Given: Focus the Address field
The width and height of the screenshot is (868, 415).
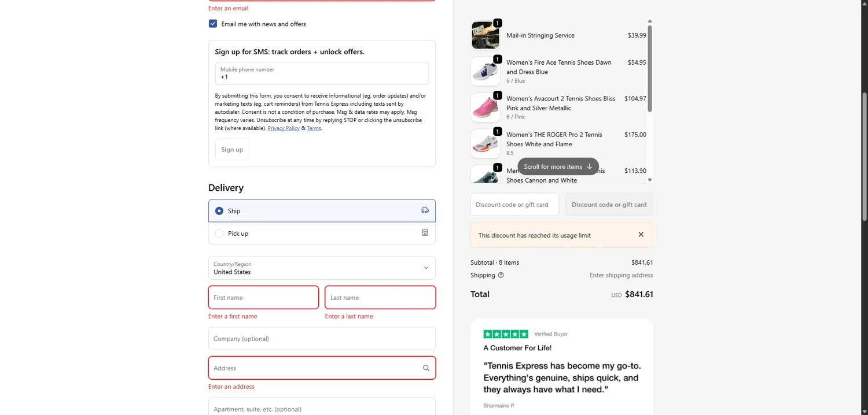Looking at the screenshot, I should tap(322, 368).
